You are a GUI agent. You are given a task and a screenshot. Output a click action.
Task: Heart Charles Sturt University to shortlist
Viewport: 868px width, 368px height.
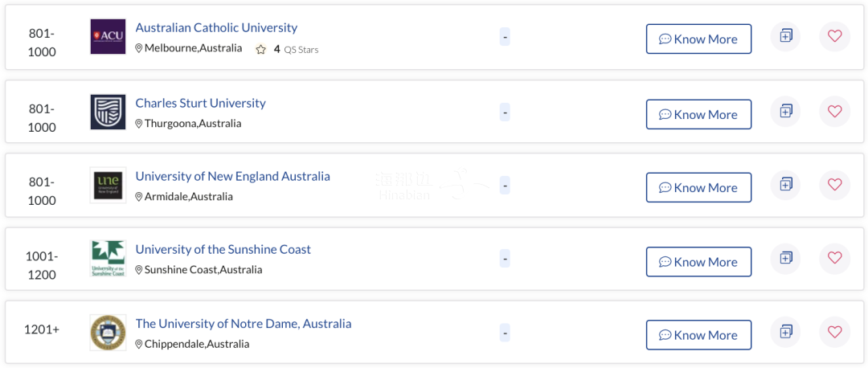pyautogui.click(x=834, y=111)
